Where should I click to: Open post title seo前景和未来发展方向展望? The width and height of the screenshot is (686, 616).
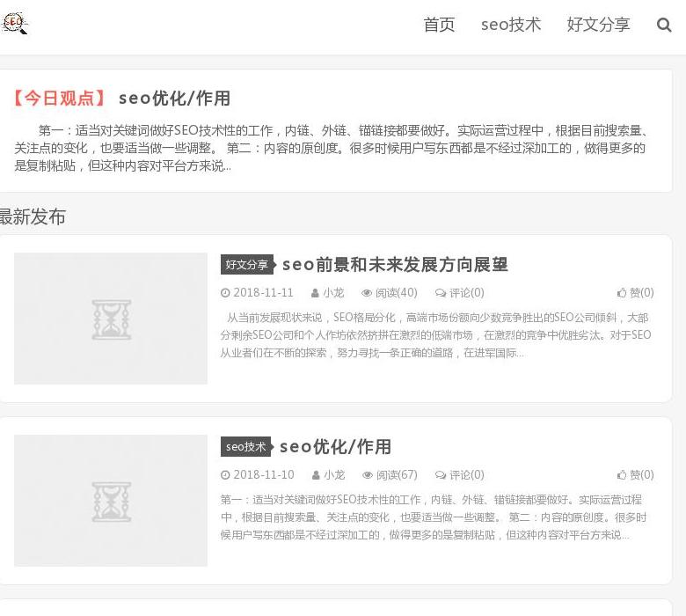395,264
